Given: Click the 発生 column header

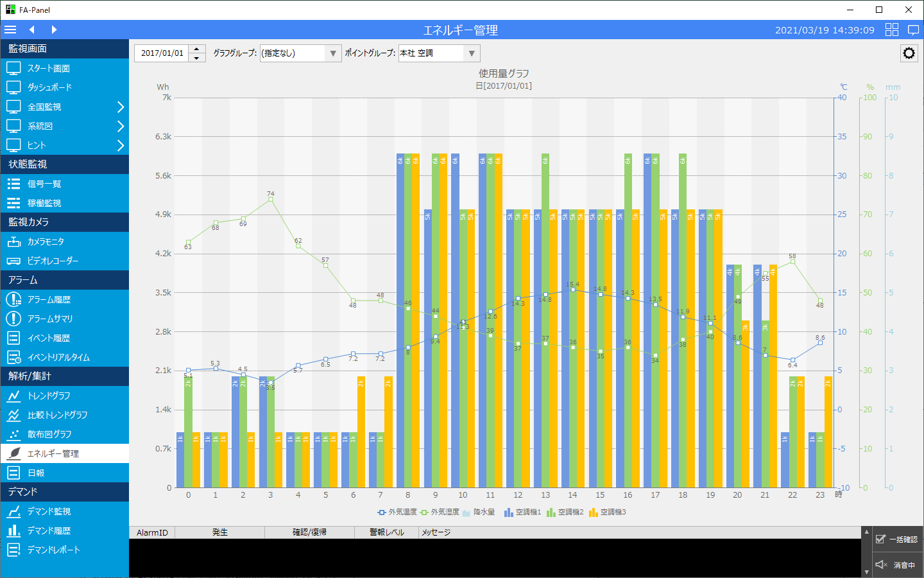Looking at the screenshot, I should [220, 532].
